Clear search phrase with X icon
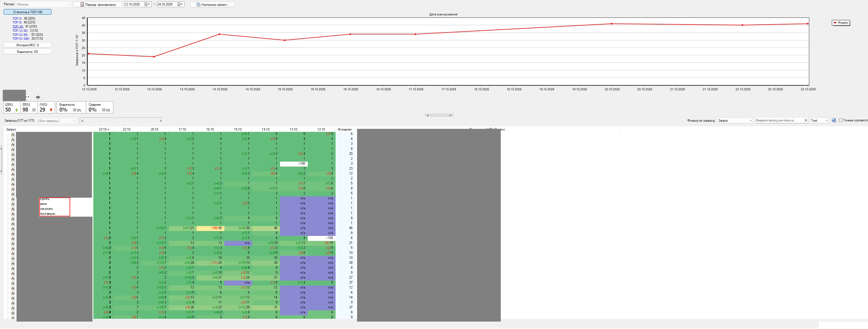 click(x=806, y=120)
